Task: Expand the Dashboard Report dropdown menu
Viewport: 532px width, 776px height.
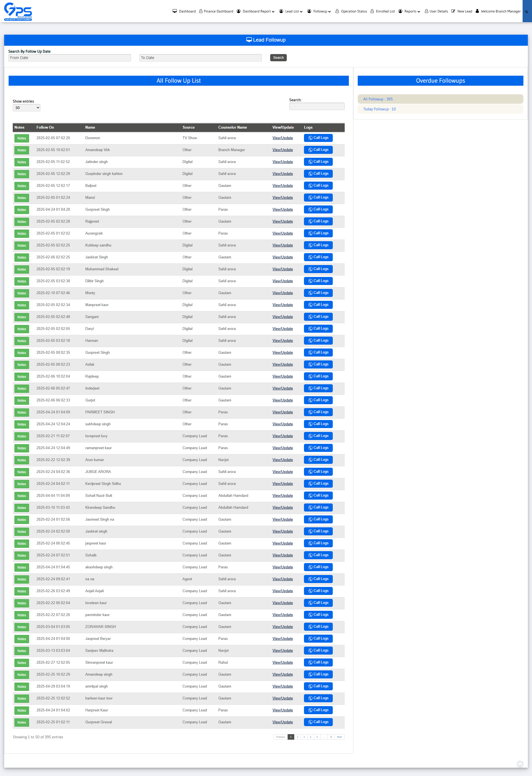Action: tap(256, 11)
